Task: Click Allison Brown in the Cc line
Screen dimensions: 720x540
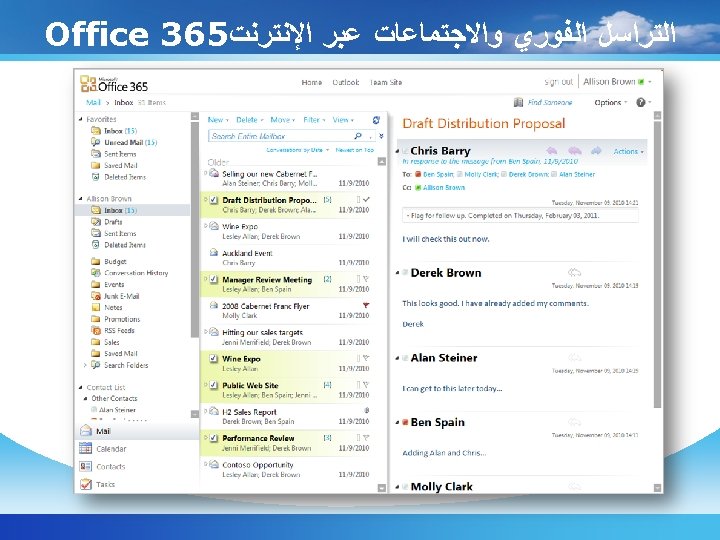Action: tap(444, 187)
